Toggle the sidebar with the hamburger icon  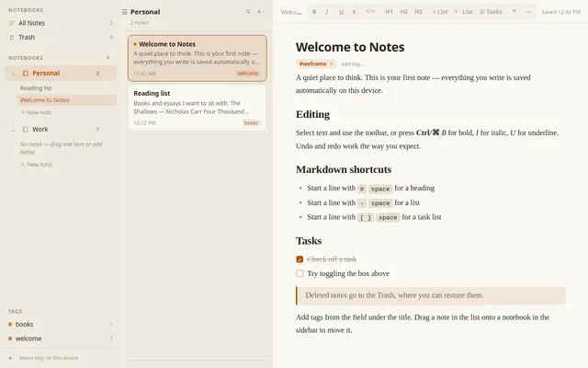point(125,12)
